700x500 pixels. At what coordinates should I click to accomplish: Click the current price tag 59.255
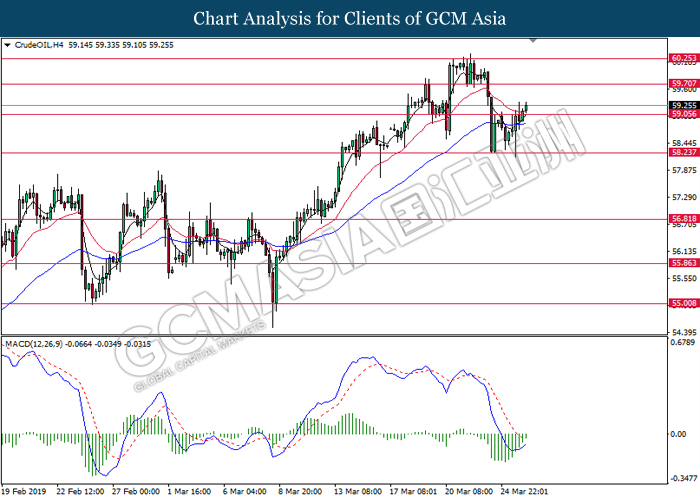[684, 105]
